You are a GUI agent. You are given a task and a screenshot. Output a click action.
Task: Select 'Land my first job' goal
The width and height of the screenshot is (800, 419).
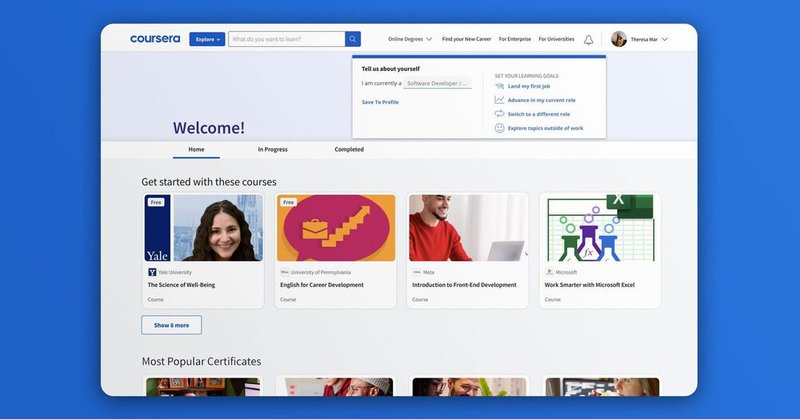pos(529,86)
